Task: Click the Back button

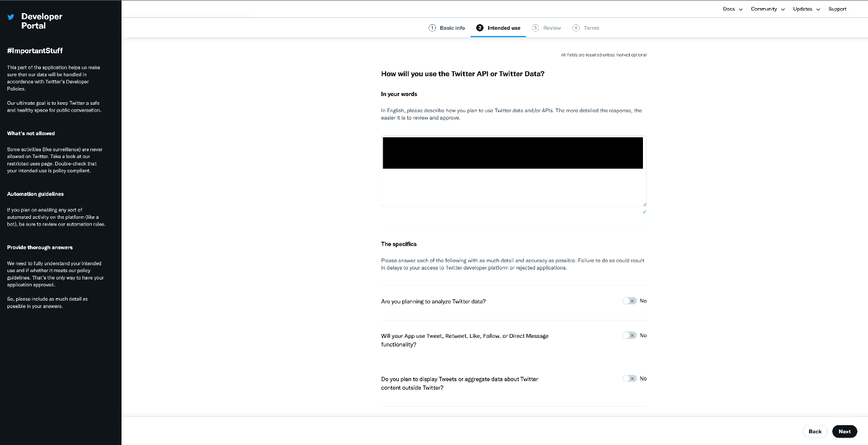Action: pyautogui.click(x=815, y=431)
